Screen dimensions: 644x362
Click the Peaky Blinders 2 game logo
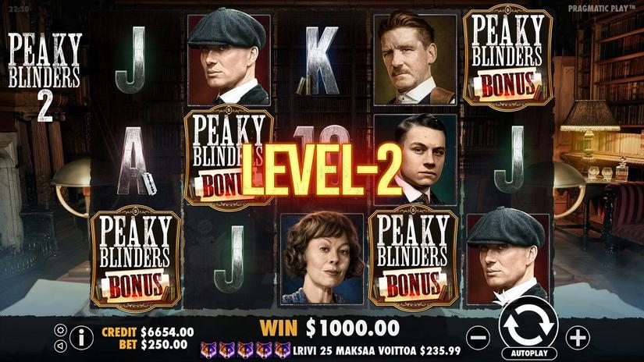point(44,76)
